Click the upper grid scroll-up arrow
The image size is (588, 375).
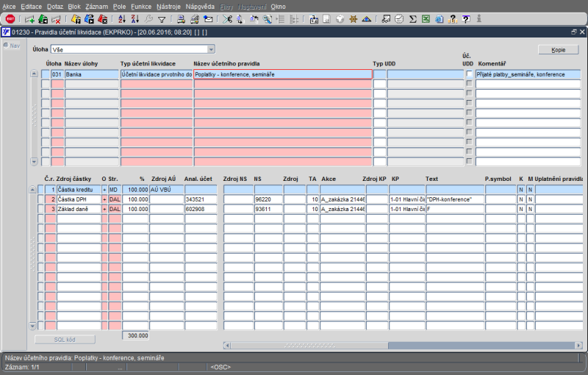point(33,74)
